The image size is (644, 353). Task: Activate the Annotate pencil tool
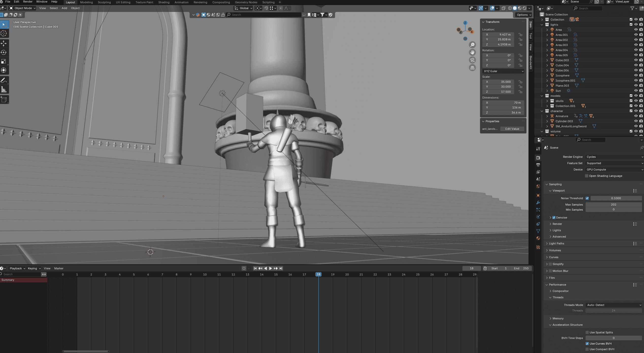point(4,81)
